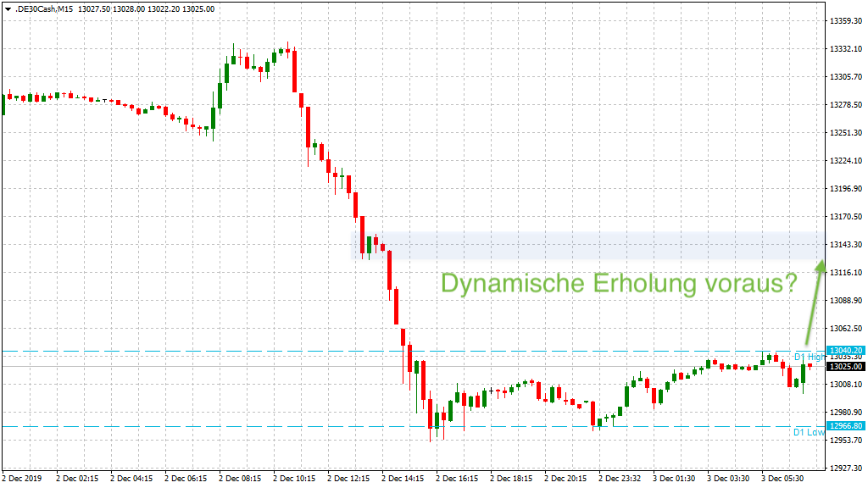Expand the chart symbol dropdown triangle

[x=9, y=8]
